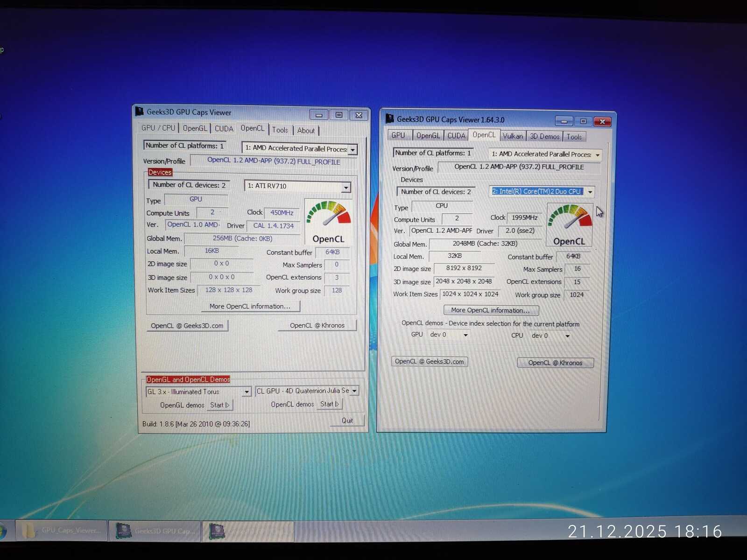747x560 pixels.
Task: Open 'OpenCL @ Geeks3D.com' in Build 1.8.6 window
Action: click(x=187, y=326)
